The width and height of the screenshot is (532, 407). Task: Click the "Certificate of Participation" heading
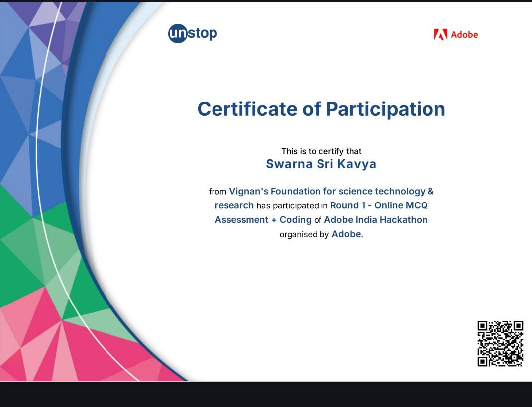pyautogui.click(x=321, y=109)
